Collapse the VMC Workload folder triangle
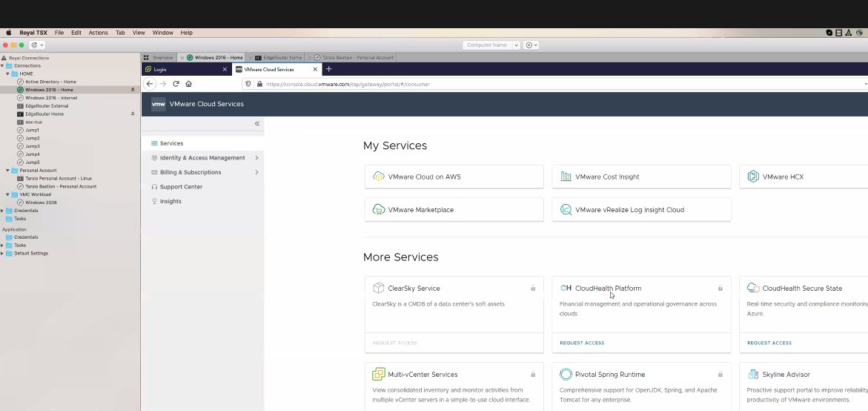 (x=7, y=194)
